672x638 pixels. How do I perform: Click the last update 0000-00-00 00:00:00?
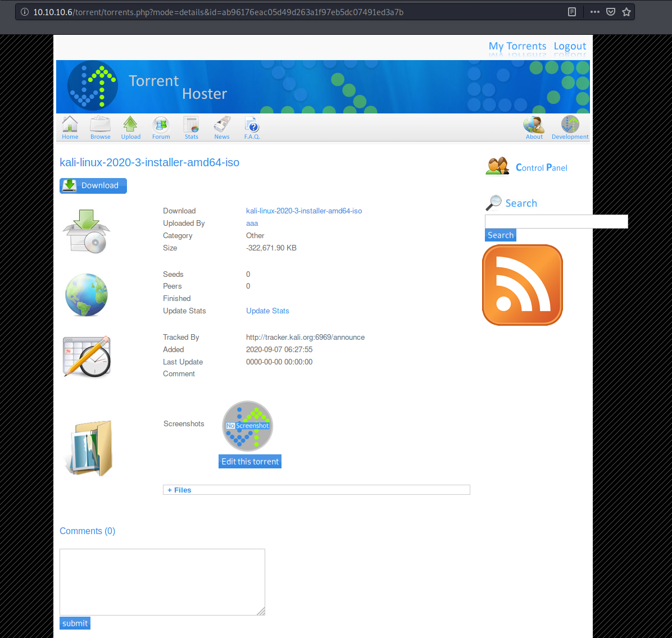coord(279,362)
